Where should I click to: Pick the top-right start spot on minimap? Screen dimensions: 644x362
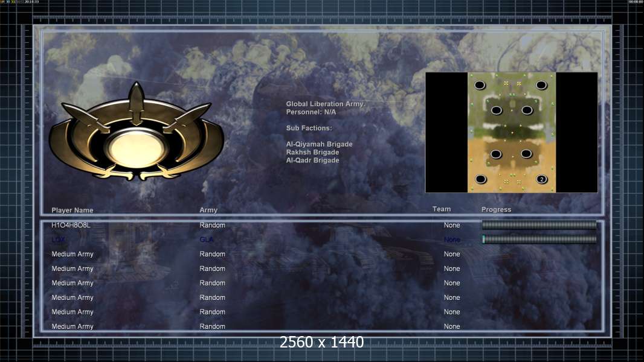pyautogui.click(x=541, y=85)
